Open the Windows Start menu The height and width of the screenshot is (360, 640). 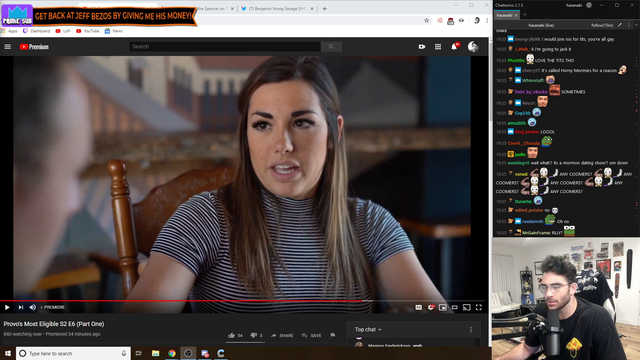(7, 353)
